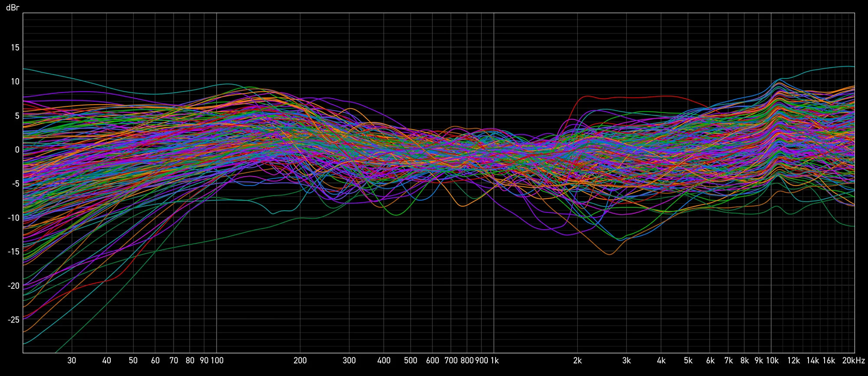Select the 20kHz frequency label
The height and width of the screenshot is (376, 868).
coord(853,360)
